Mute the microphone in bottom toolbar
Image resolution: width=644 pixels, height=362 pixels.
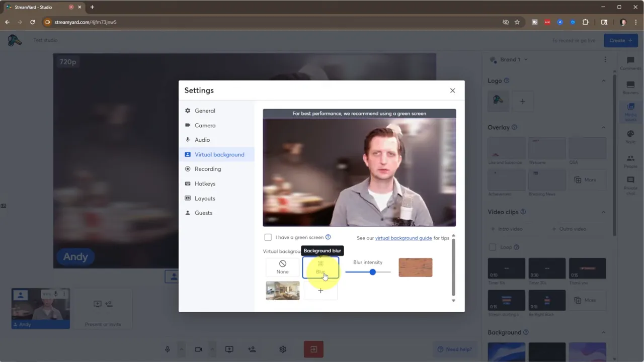point(168,349)
